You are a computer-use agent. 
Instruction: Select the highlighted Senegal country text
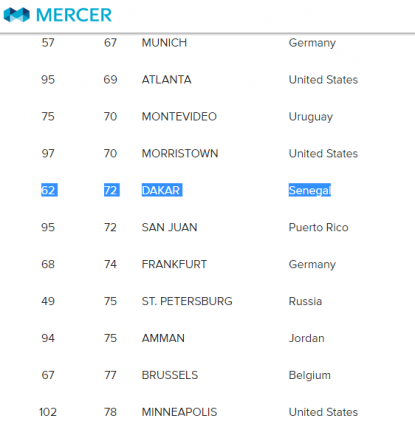(310, 190)
